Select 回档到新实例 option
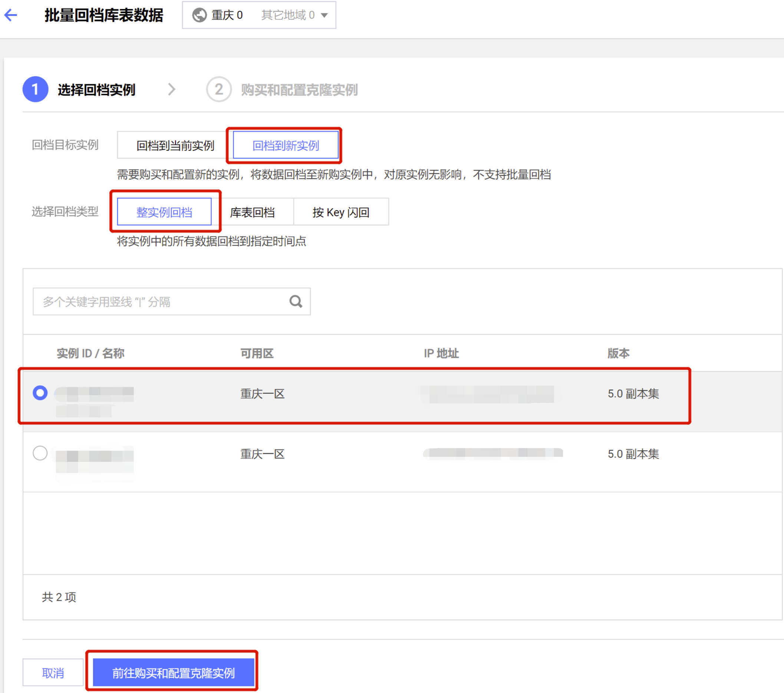The image size is (784, 693). pos(285,145)
